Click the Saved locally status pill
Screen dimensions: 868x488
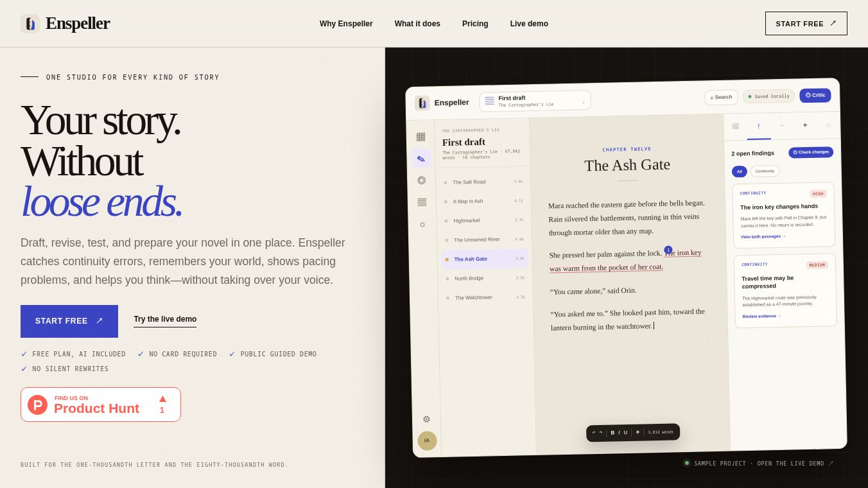tap(768, 96)
